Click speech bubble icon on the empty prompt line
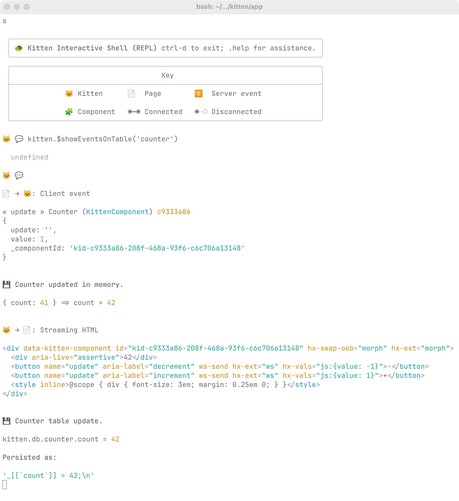The width and height of the screenshot is (459, 501). pos(19,175)
